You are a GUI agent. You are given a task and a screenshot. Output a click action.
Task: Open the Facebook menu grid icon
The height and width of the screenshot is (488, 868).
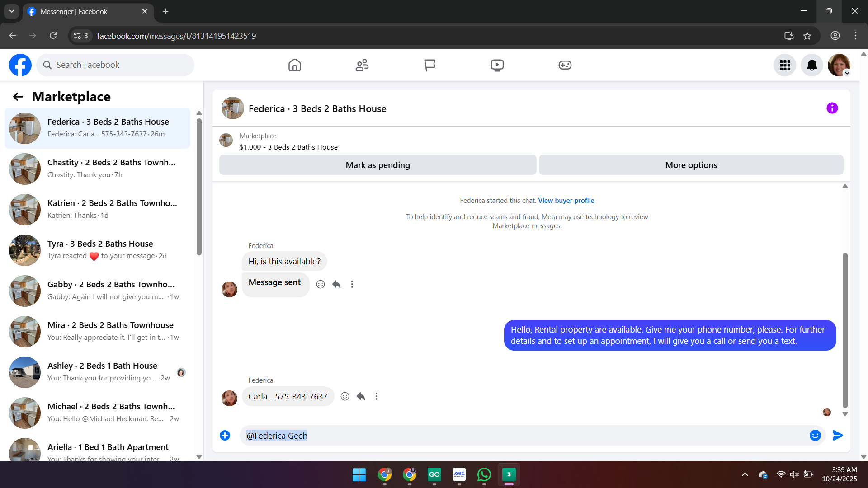tap(785, 65)
